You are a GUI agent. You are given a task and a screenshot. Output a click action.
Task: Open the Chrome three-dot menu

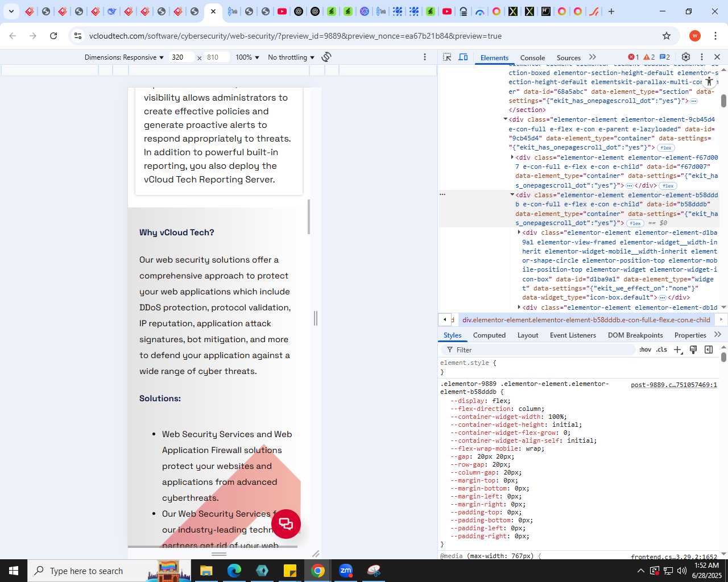[715, 36]
